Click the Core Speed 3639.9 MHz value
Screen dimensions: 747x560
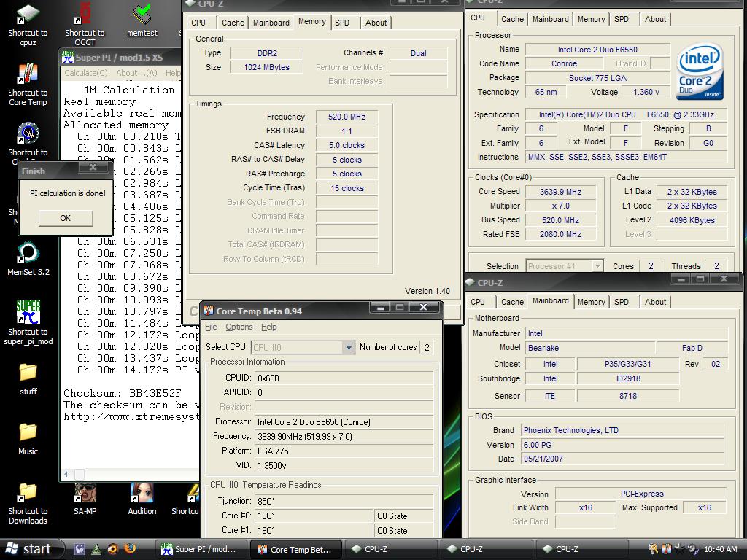560,192
